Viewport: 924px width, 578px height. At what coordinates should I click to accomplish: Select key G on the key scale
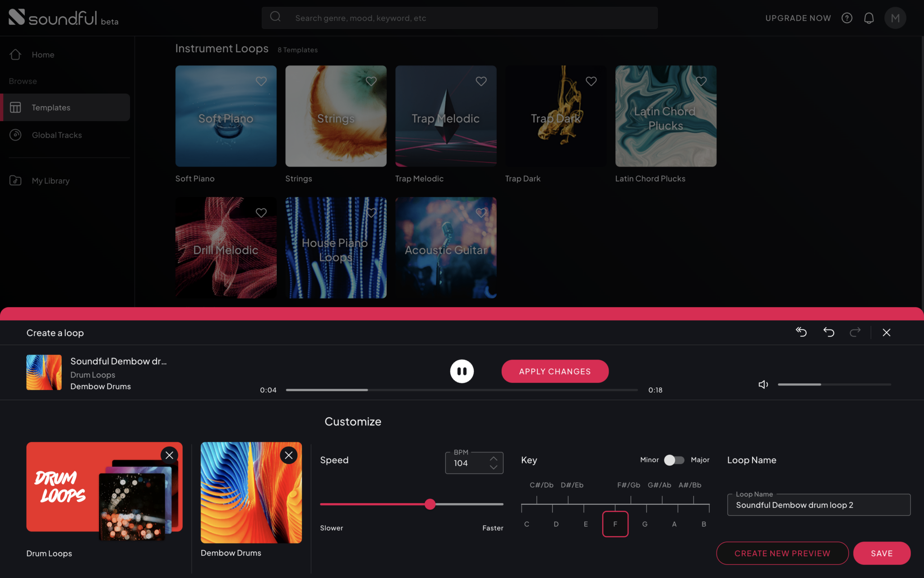(645, 524)
